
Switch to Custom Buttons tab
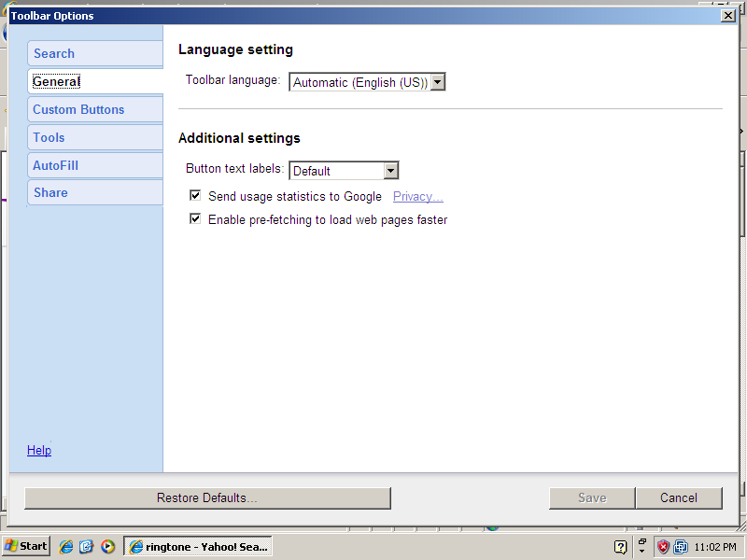click(95, 109)
